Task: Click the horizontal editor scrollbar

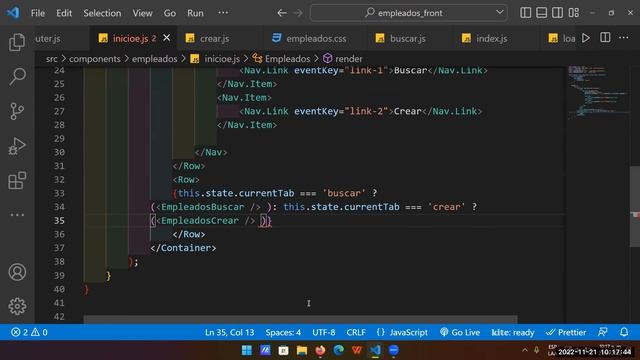Action: pyautogui.click(x=300, y=319)
